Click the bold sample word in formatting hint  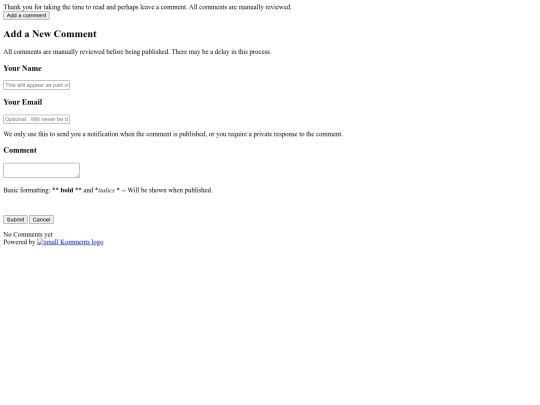(x=67, y=190)
